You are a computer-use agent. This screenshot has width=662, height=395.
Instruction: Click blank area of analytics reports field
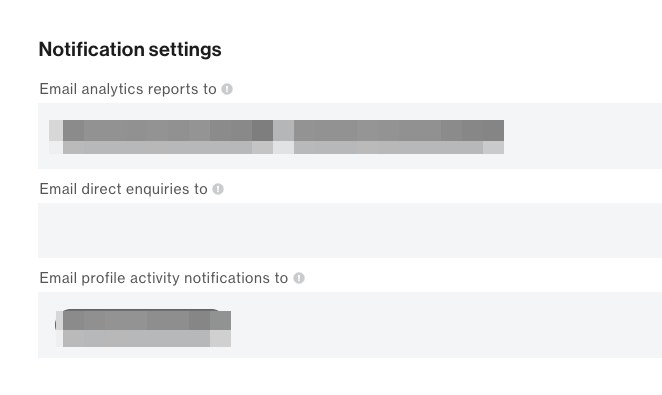point(583,136)
